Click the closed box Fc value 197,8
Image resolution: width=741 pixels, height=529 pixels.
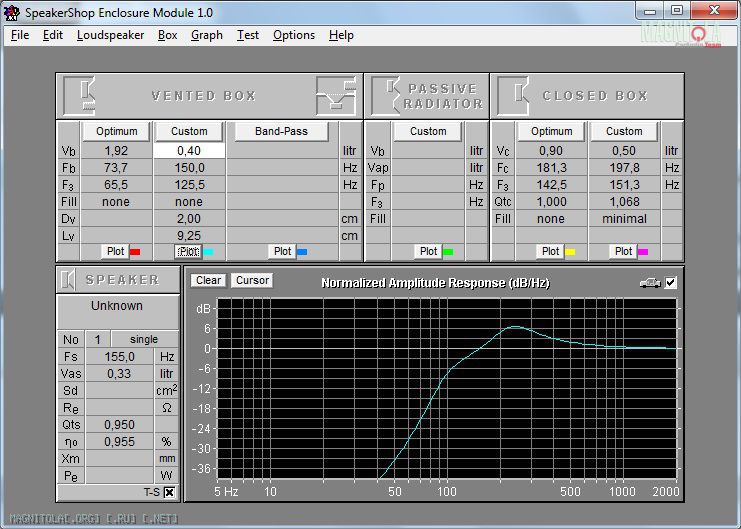coord(624,168)
